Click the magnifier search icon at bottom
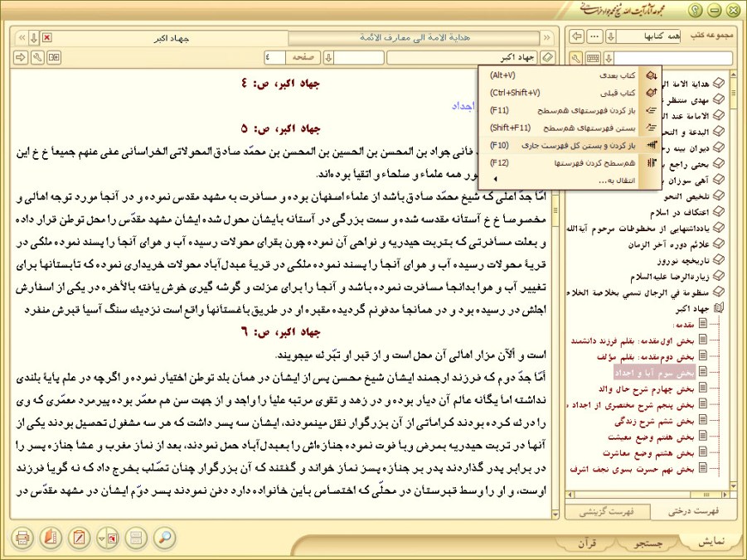 [165, 538]
